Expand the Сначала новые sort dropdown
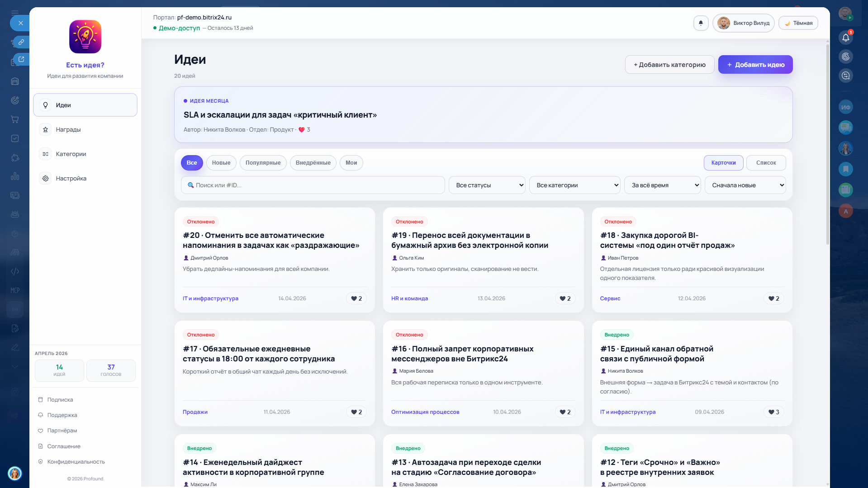Image resolution: width=868 pixels, height=488 pixels. [x=745, y=185]
